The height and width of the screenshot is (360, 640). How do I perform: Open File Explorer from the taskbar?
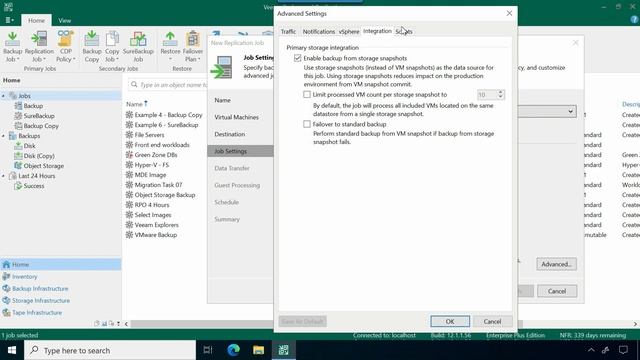click(258, 350)
